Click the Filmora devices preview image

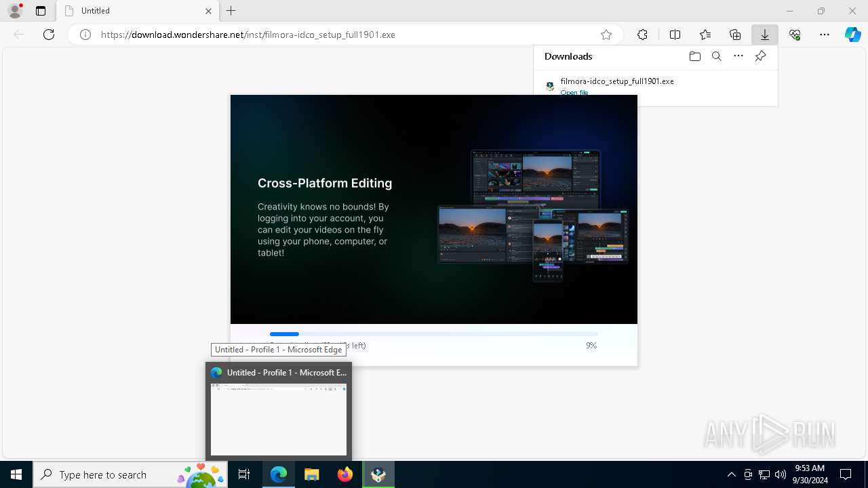click(533, 215)
